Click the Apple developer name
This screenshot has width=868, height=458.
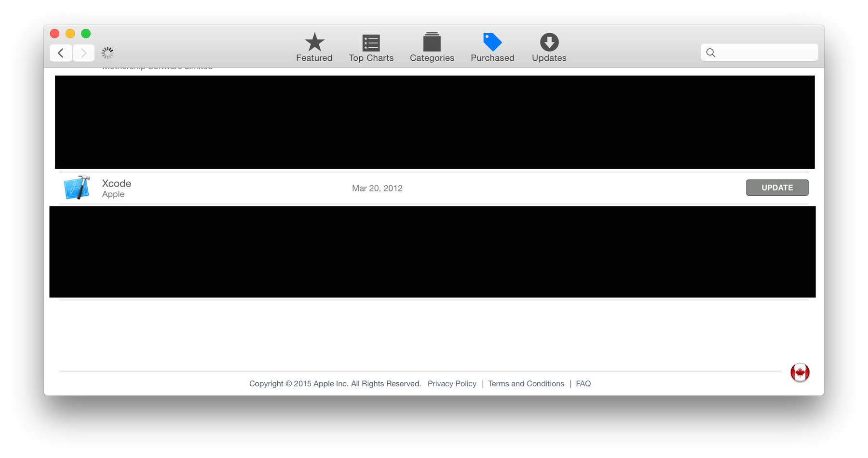click(x=113, y=194)
